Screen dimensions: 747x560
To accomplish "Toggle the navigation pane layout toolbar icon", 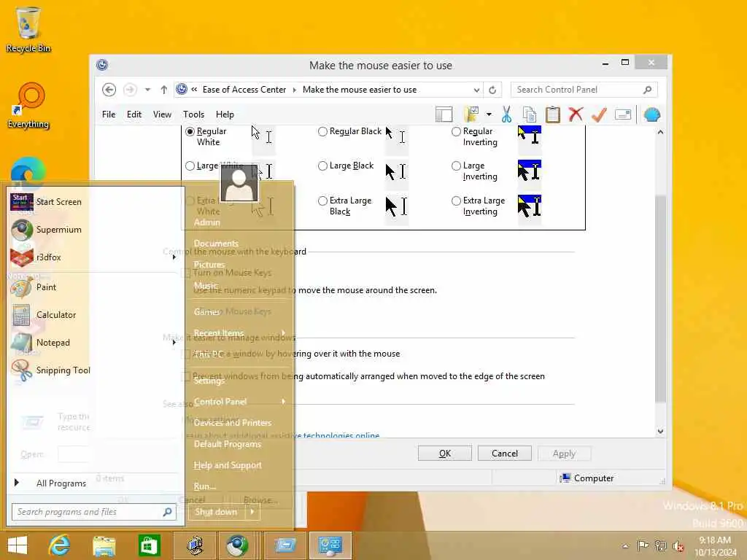I will pyautogui.click(x=444, y=114).
